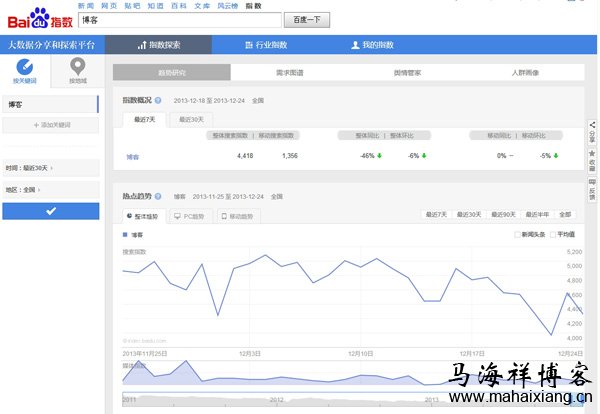Set chart range to 最近30天
600x414 pixels.
click(469, 214)
